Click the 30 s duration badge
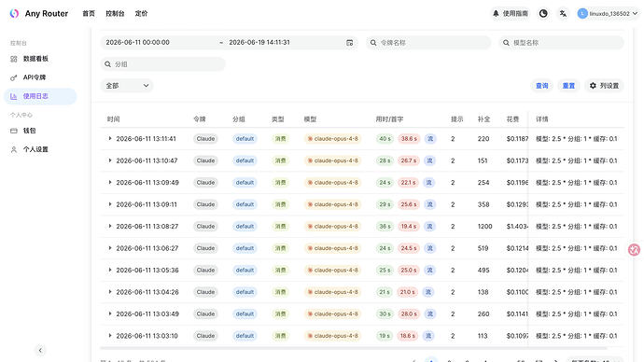Image resolution: width=644 pixels, height=362 pixels. 385,313
